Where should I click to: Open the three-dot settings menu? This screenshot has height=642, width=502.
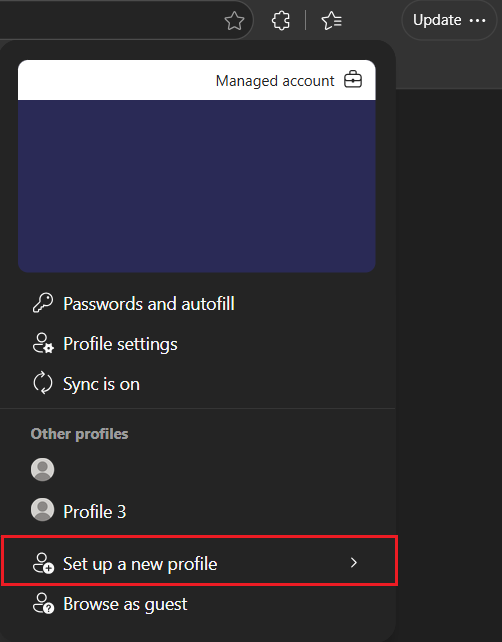tap(477, 20)
